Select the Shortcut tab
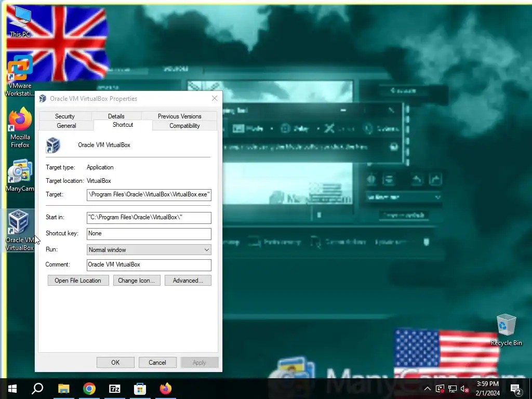The height and width of the screenshot is (399, 532). pyautogui.click(x=123, y=125)
